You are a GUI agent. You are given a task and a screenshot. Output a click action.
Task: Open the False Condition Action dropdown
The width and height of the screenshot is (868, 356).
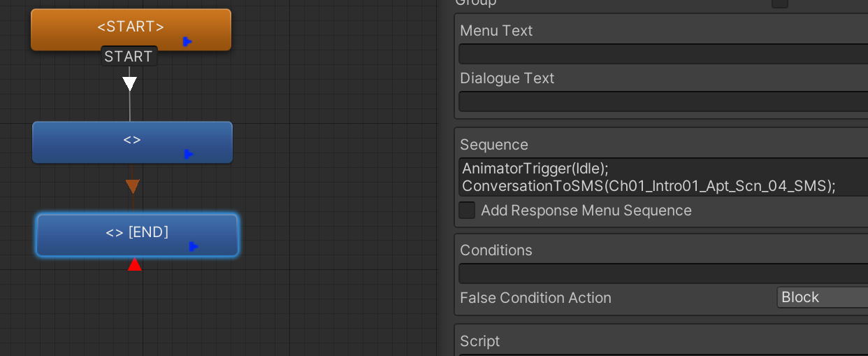coord(823,297)
